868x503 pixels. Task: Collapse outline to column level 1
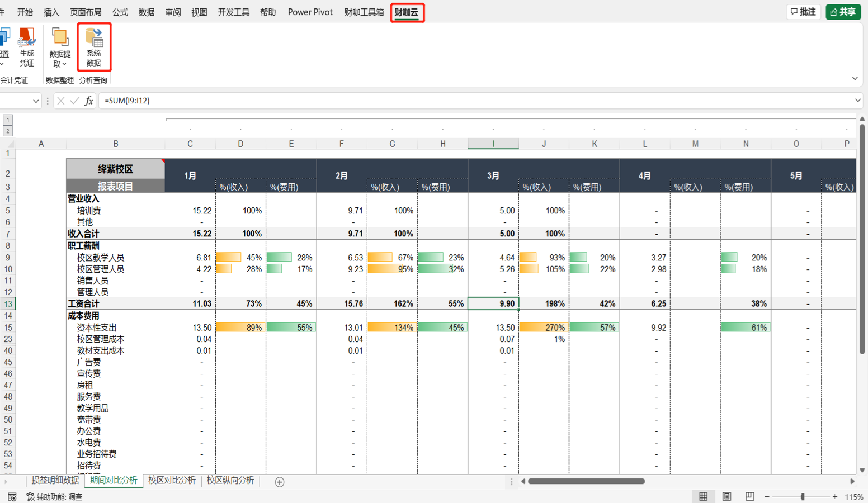pyautogui.click(x=8, y=120)
